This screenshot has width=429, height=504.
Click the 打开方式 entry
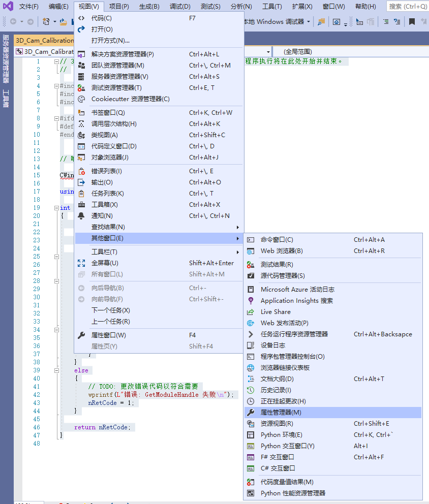[110, 41]
